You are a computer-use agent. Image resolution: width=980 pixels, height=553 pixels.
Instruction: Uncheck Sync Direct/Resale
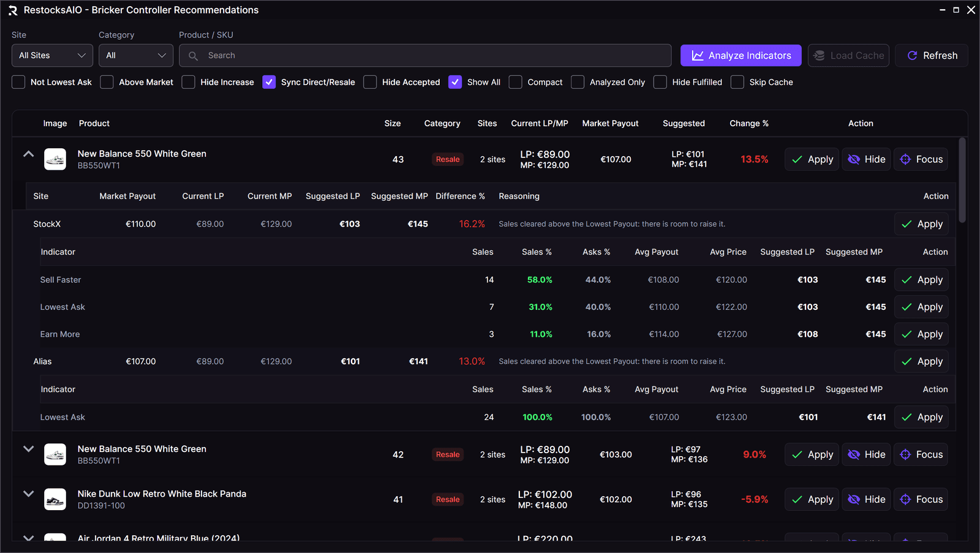click(269, 82)
